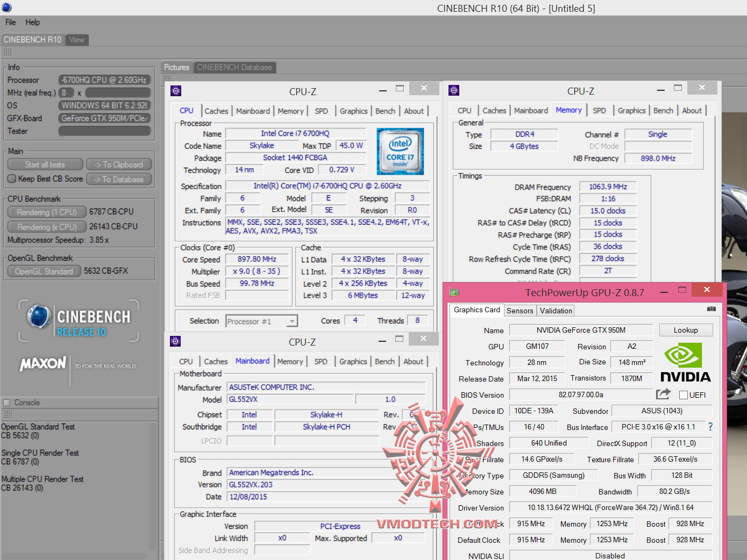The image size is (747, 560).
Task: Select the CINEBENCH R10 tab
Action: 32,40
